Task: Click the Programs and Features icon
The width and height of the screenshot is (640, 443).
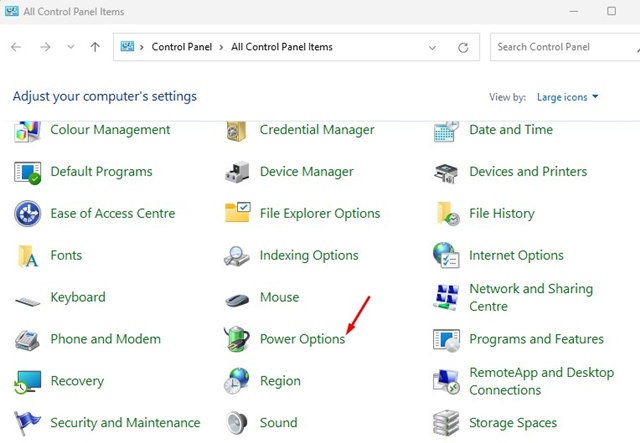Action: pyautogui.click(x=446, y=340)
